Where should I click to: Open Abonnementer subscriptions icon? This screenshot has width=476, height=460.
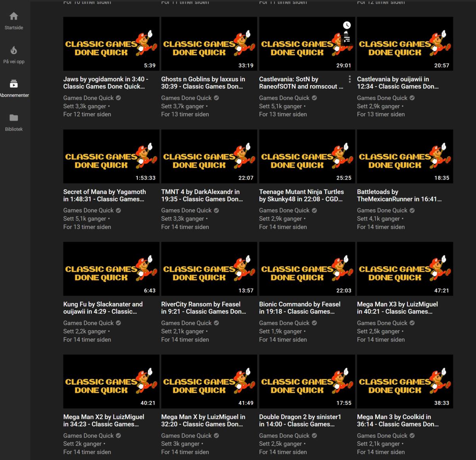[x=14, y=84]
